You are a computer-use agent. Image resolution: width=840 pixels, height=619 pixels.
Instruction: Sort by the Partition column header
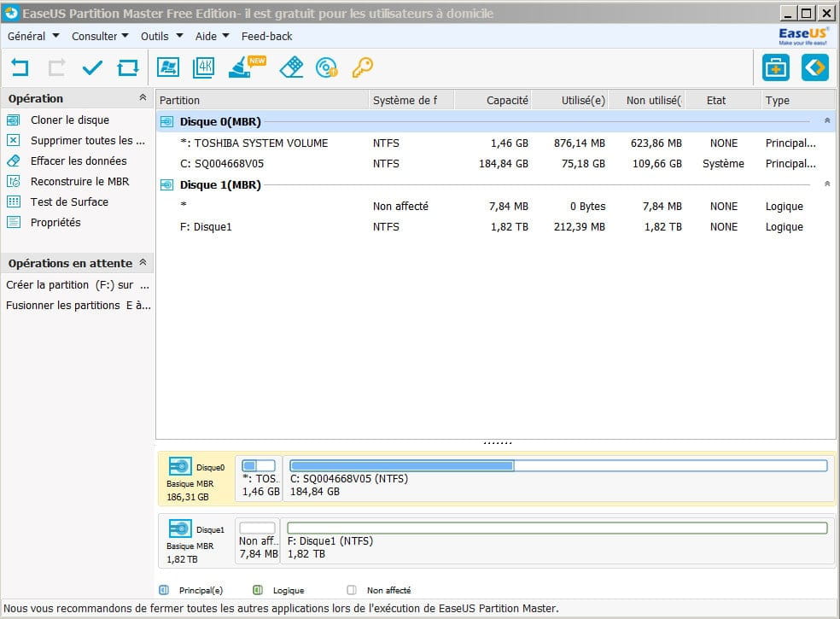click(262, 100)
